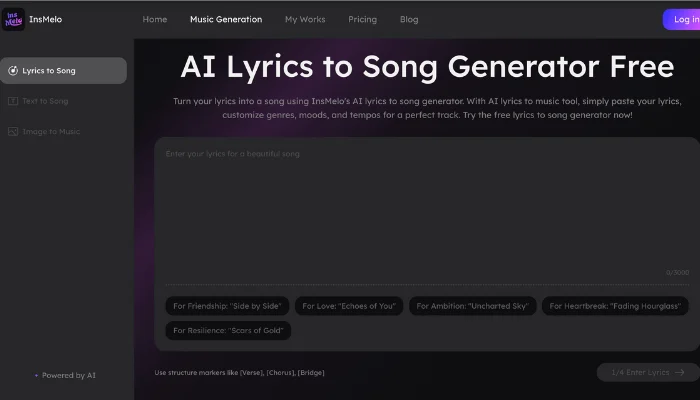The height and width of the screenshot is (400, 700).
Task: Click the Log in button
Action: [682, 19]
